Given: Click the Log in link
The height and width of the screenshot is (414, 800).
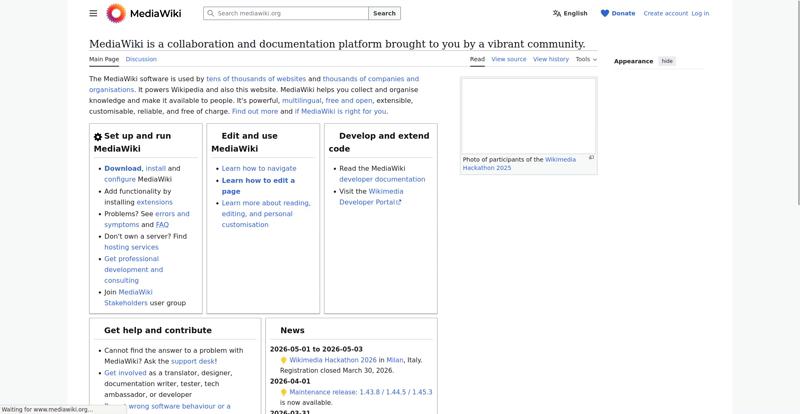Looking at the screenshot, I should [x=700, y=14].
